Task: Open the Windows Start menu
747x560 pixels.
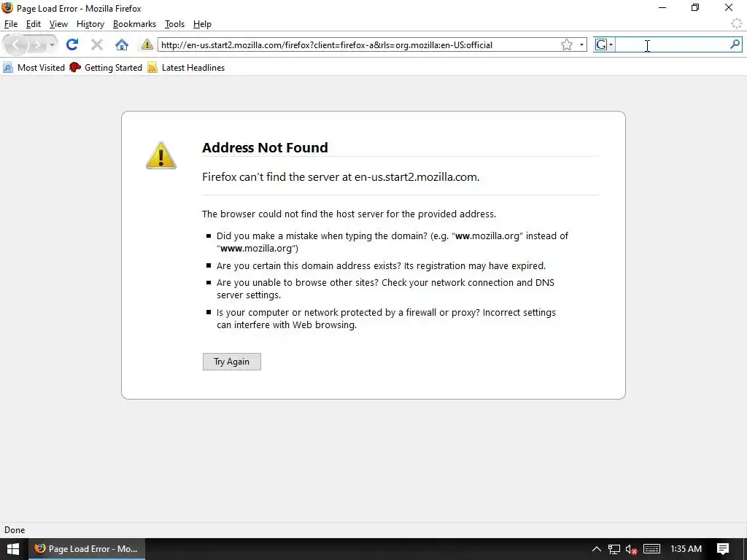Action: coord(13,549)
